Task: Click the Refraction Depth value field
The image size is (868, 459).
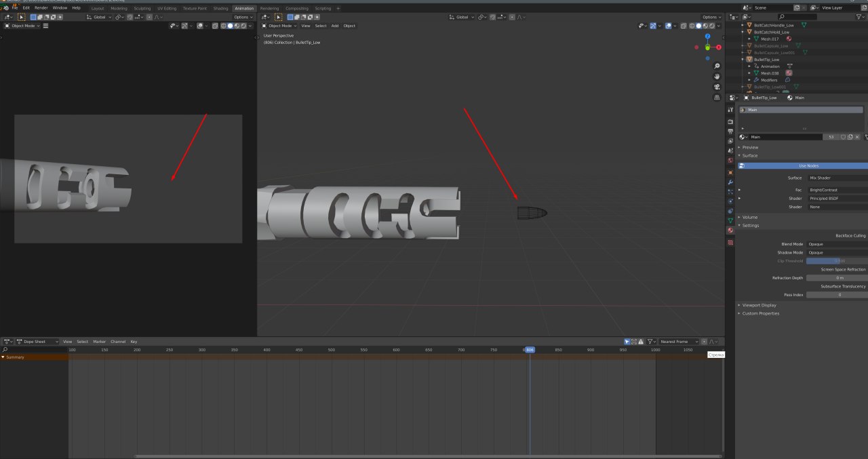Action: tap(837, 278)
